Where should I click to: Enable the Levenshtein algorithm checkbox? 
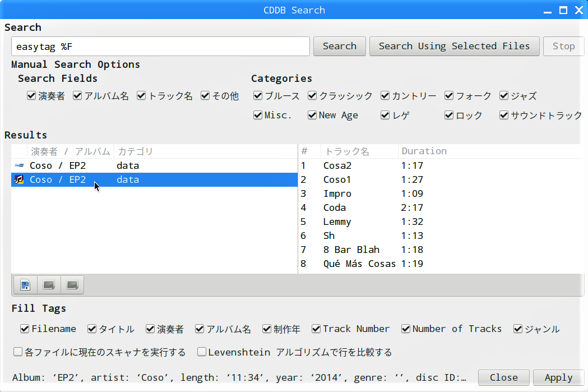[x=202, y=352]
